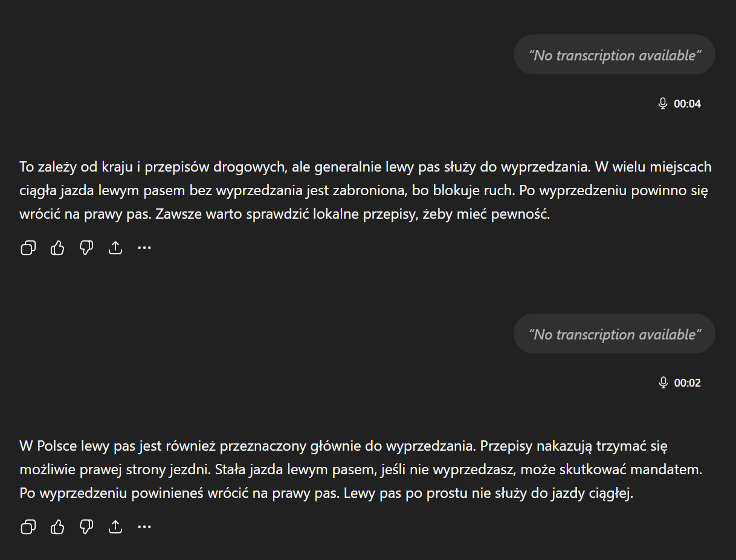Click the microphone icon beside 00:04
The height and width of the screenshot is (560, 736).
coord(663,103)
